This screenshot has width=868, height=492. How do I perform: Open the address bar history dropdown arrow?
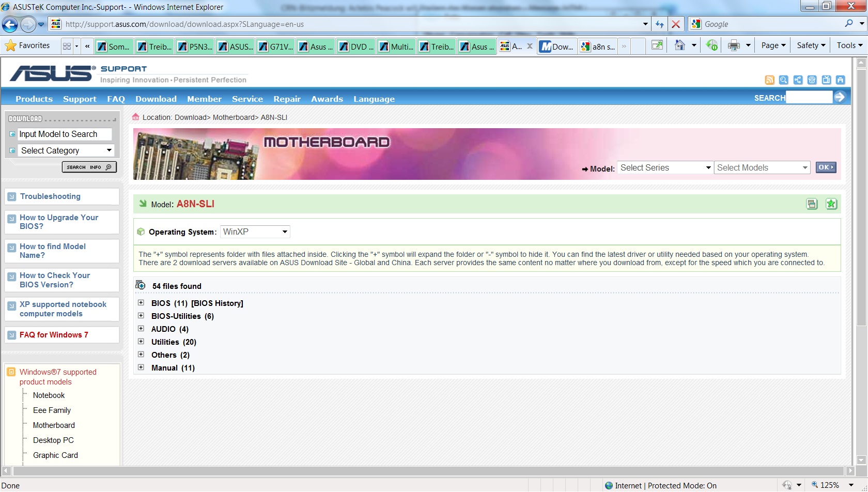[645, 24]
